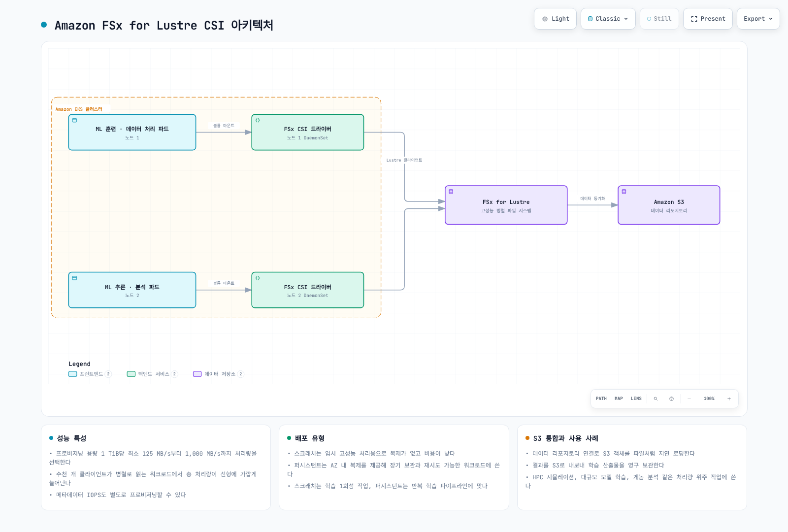Click the 데이터 저장소 count badge

pos(241,374)
